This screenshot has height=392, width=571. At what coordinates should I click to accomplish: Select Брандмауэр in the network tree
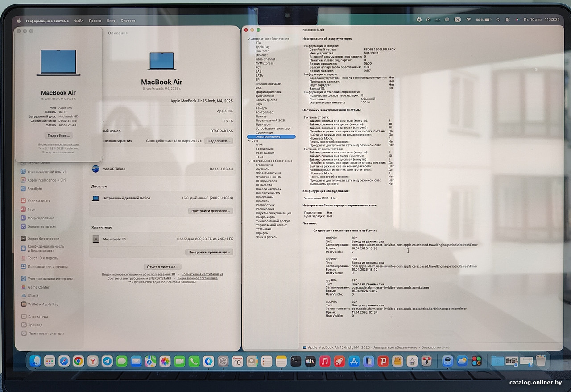[x=265, y=149]
